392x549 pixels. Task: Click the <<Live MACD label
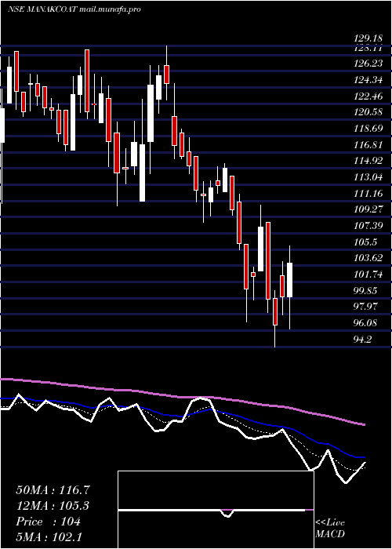tap(330, 529)
